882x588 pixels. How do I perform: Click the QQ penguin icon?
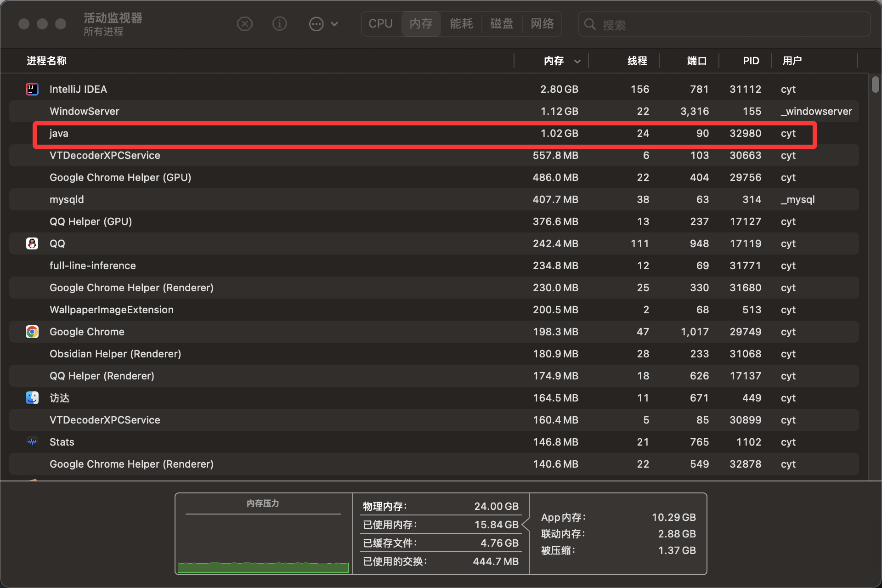coord(32,243)
